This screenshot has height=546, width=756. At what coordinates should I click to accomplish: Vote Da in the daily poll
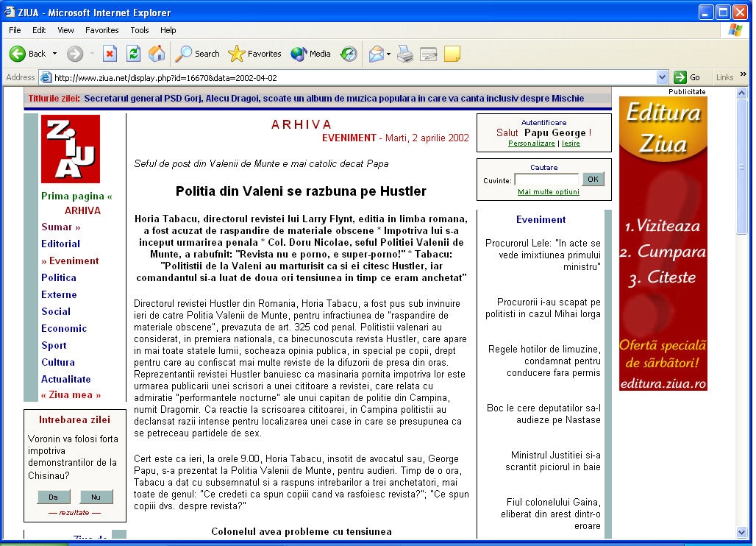(x=54, y=497)
